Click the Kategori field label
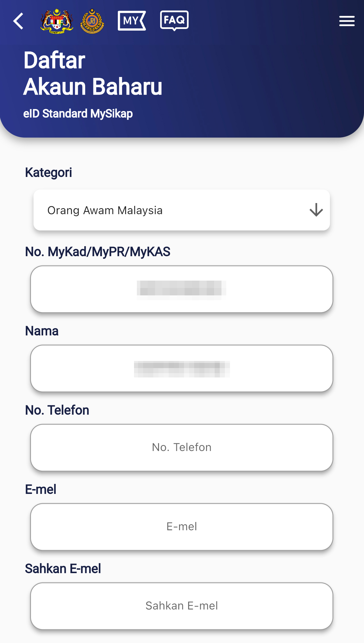Viewport: 364px width, 643px height. 49,173
